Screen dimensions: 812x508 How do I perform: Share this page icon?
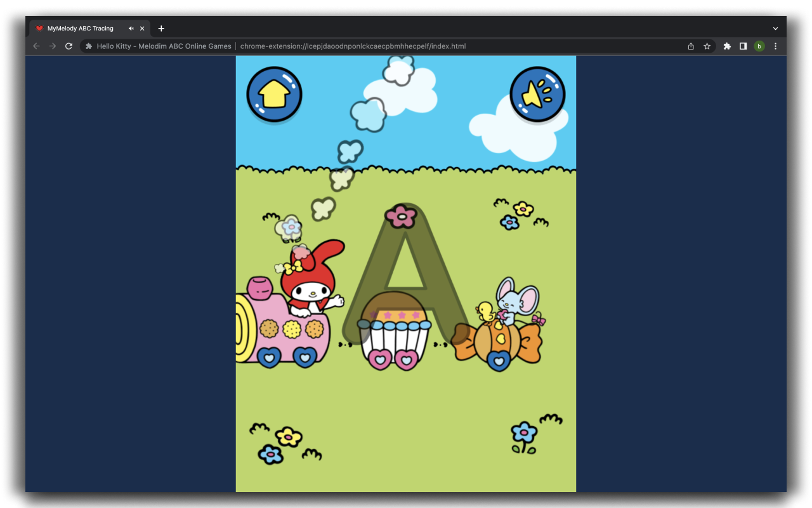[x=691, y=46]
